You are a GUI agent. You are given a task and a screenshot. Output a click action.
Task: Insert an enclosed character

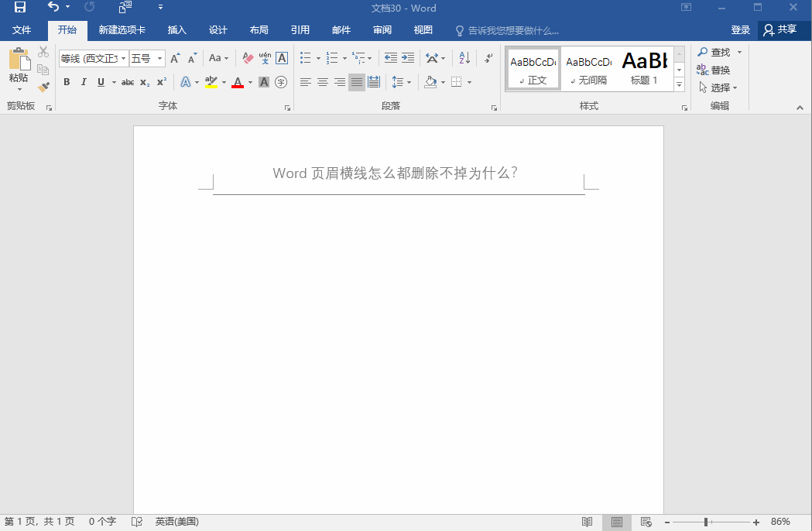[x=281, y=82]
